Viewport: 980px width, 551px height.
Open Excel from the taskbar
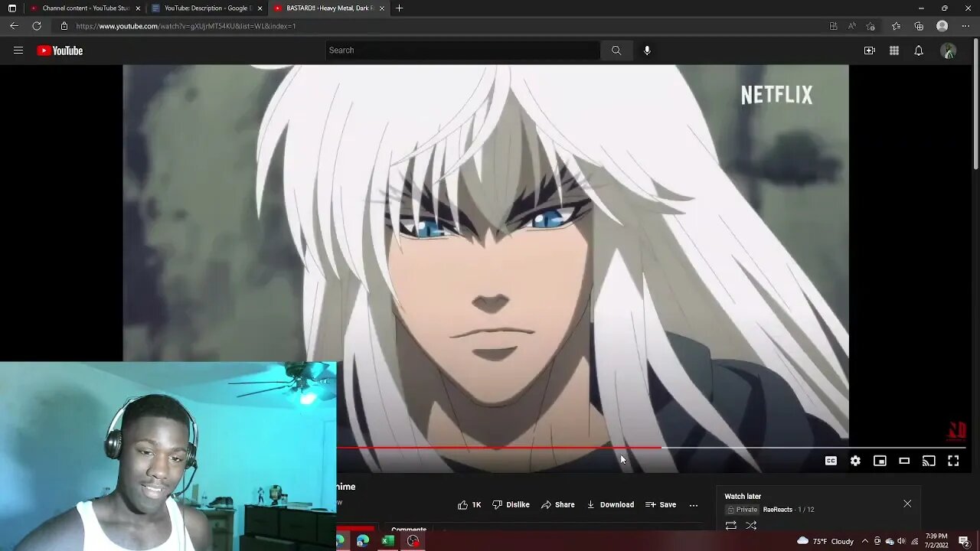(388, 541)
